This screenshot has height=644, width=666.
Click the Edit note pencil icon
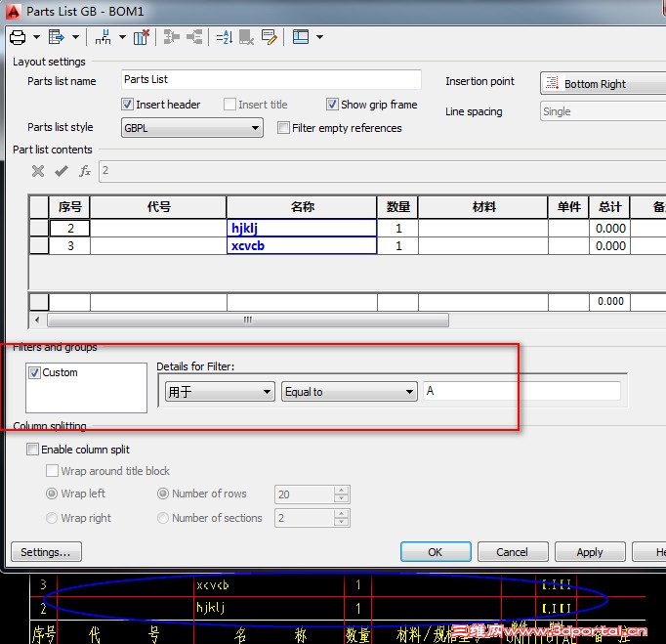pos(270,37)
